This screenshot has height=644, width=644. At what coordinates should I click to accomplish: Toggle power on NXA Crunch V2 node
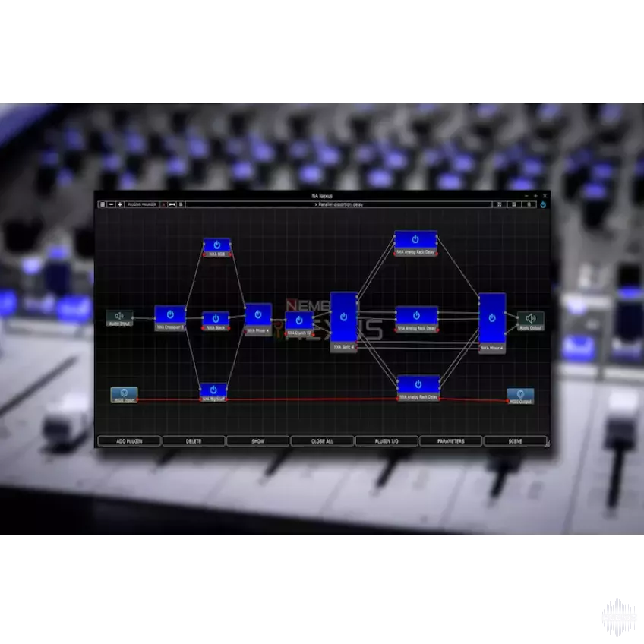(x=299, y=320)
